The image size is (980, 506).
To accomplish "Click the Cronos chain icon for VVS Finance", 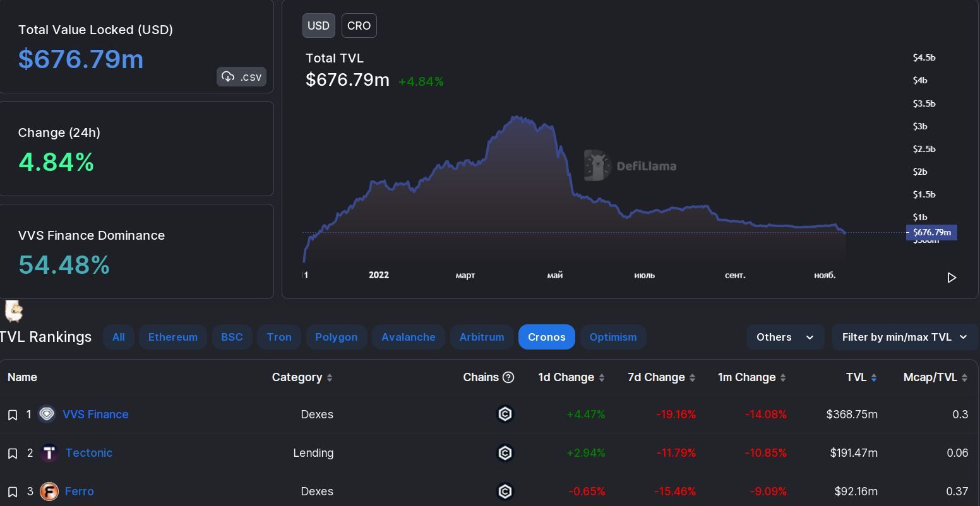I will [x=505, y=414].
